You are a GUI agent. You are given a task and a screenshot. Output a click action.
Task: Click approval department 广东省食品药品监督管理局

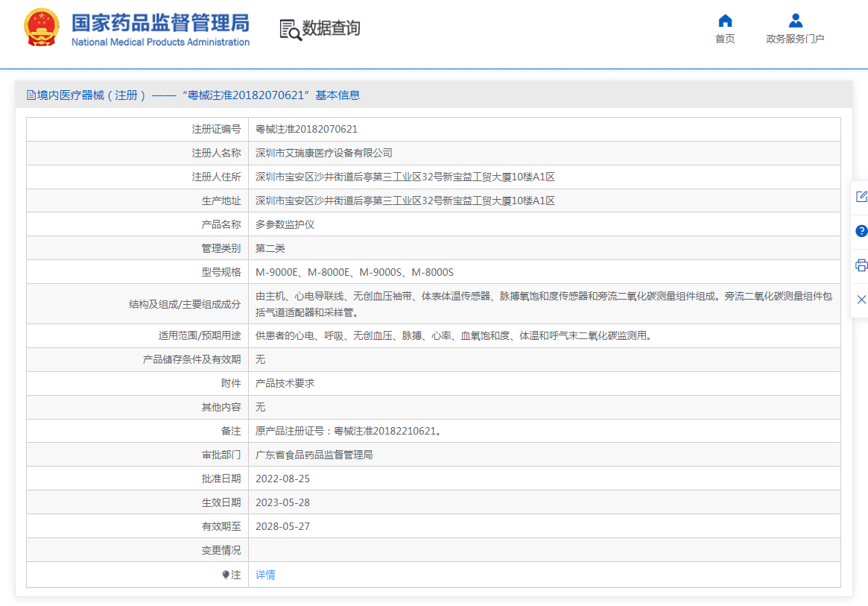[x=314, y=455]
